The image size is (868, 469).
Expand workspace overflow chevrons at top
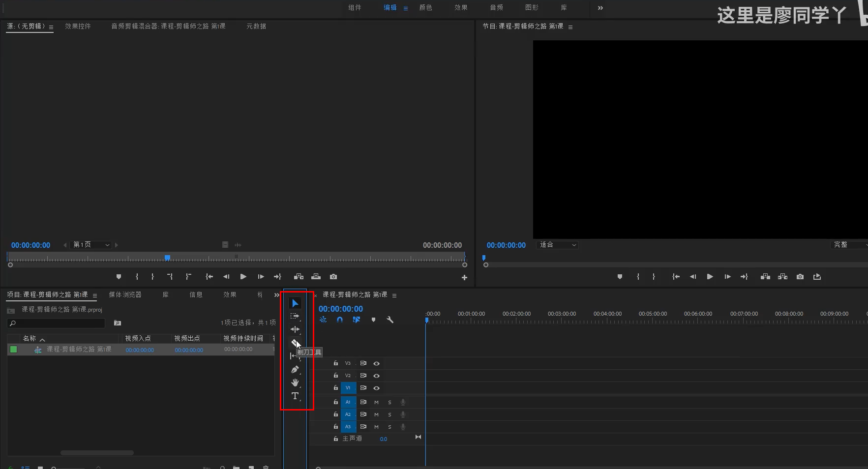tap(600, 8)
